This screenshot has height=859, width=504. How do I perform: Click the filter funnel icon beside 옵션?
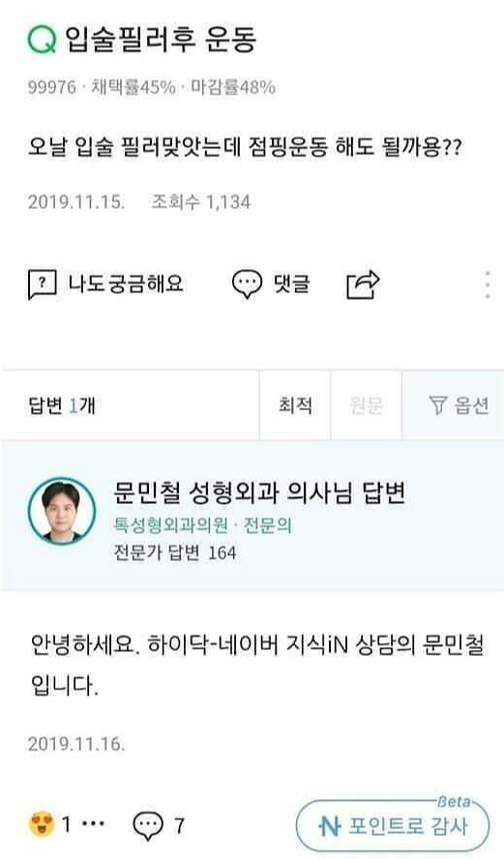437,405
